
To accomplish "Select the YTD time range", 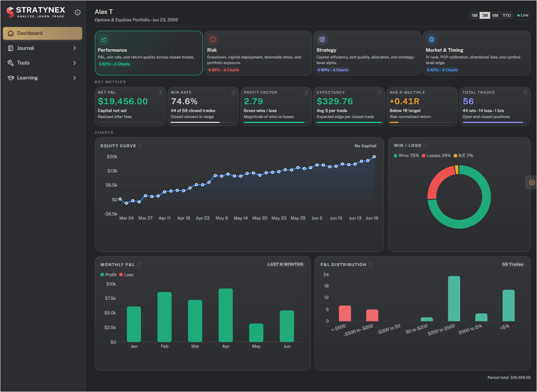I will [x=507, y=15].
